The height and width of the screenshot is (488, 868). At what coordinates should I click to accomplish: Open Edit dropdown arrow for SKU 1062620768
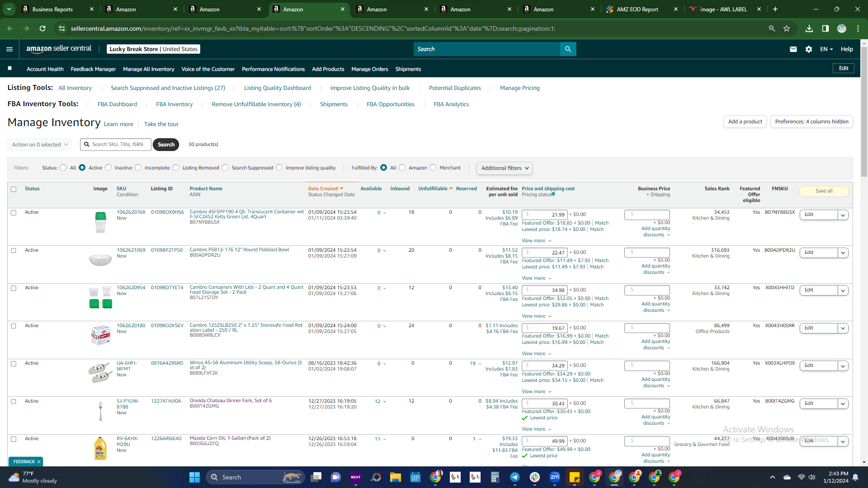[843, 215]
